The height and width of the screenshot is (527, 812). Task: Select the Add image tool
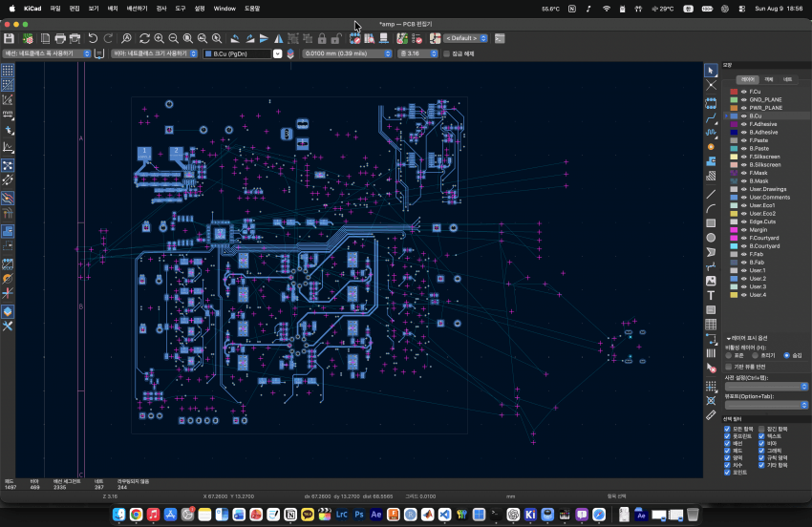coord(711,281)
